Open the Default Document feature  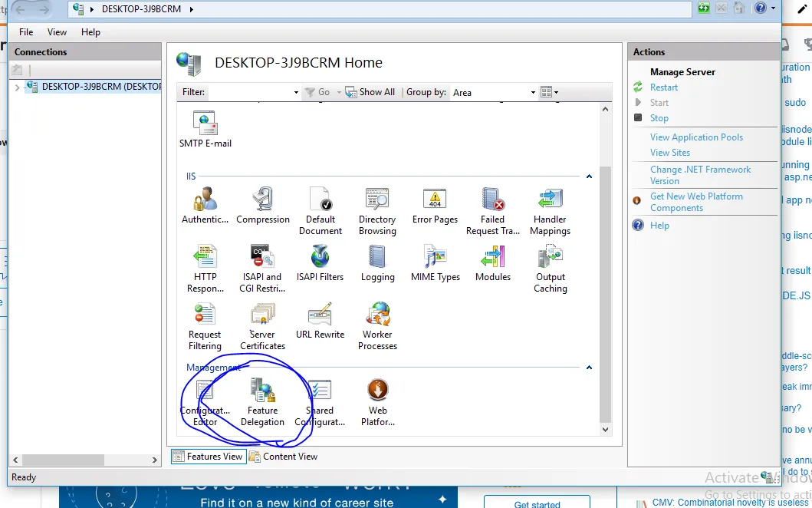(320, 212)
